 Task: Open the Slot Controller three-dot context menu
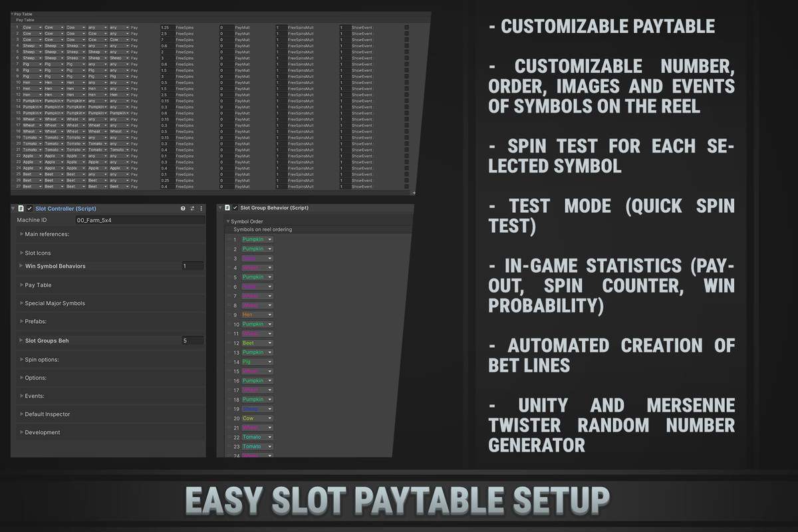coord(200,208)
